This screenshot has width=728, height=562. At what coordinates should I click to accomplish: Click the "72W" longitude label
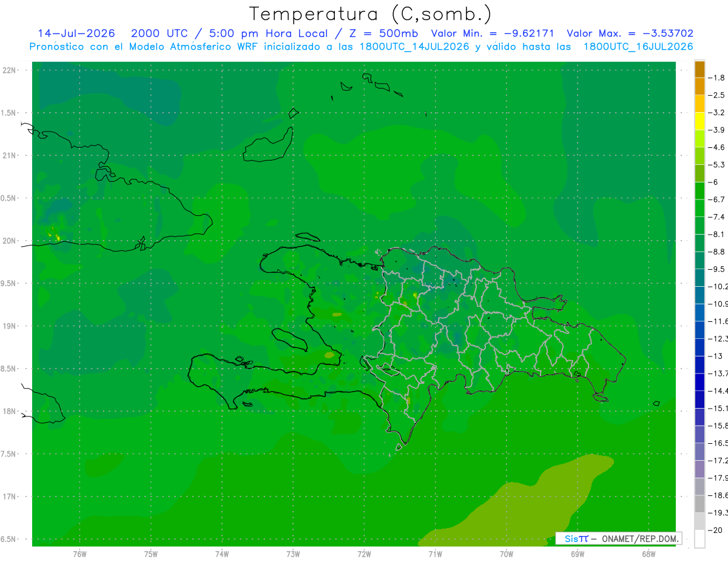coord(365,554)
